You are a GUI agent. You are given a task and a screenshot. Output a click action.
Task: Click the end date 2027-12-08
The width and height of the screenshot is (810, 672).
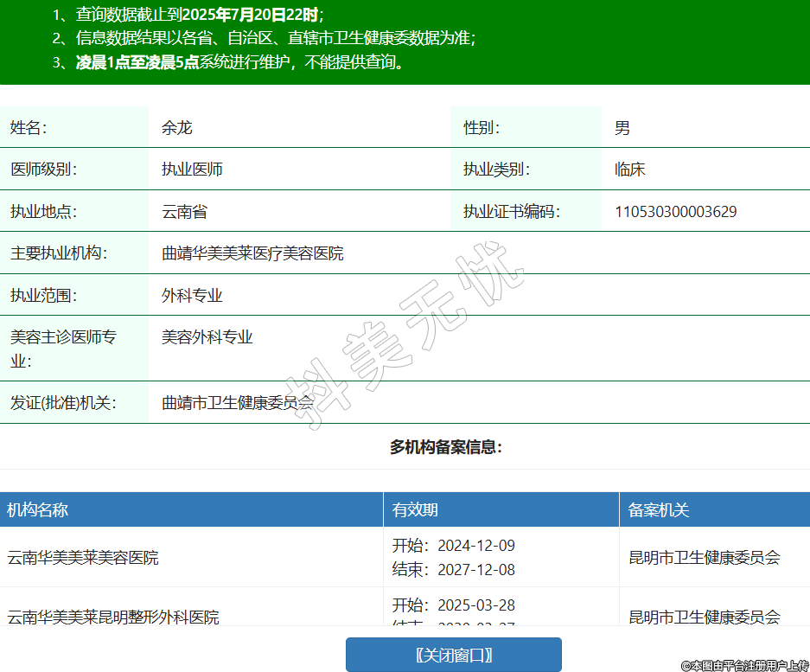(x=475, y=570)
